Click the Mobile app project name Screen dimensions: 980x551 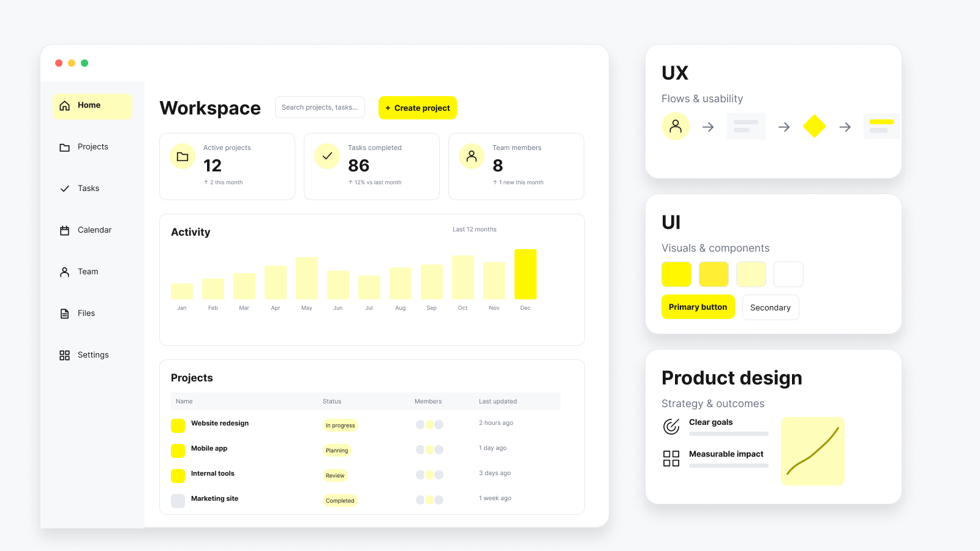point(209,449)
